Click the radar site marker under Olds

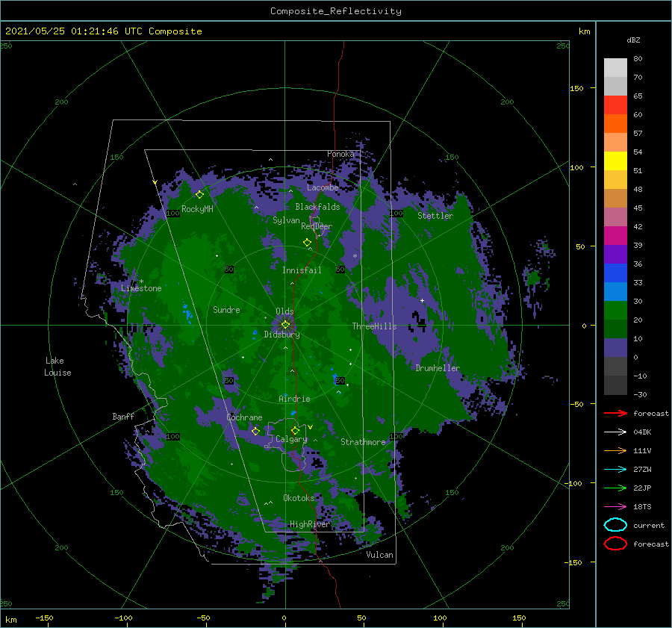285,325
